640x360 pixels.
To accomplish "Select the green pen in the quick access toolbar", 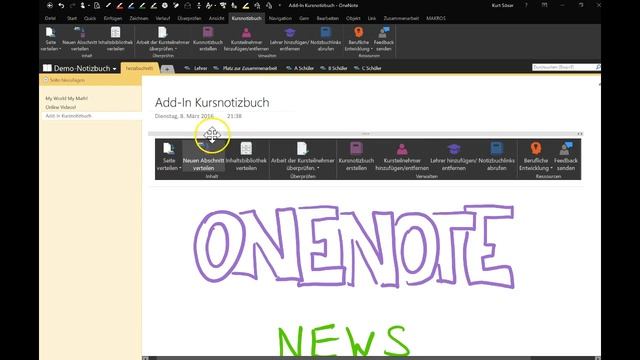I will 142,5.
